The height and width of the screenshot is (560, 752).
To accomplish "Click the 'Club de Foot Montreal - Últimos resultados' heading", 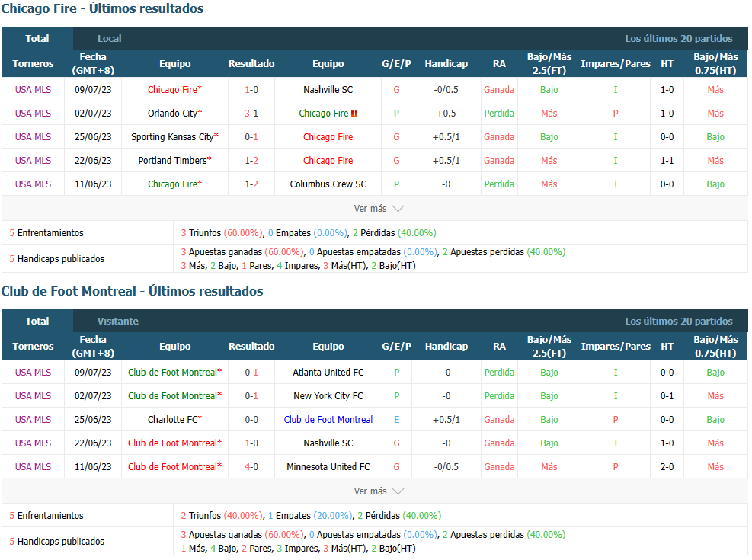I will 133,291.
